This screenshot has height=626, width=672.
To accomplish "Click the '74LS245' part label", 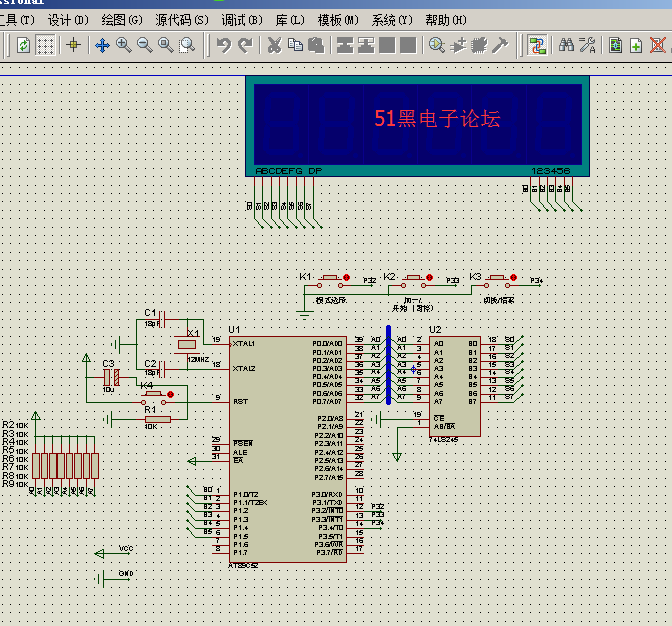I will [444, 440].
